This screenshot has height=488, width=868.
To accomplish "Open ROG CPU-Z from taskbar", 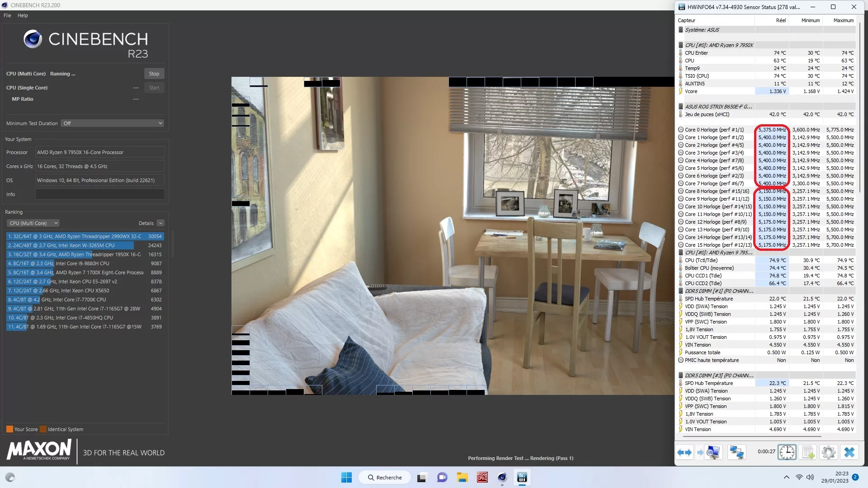I will pos(482,477).
